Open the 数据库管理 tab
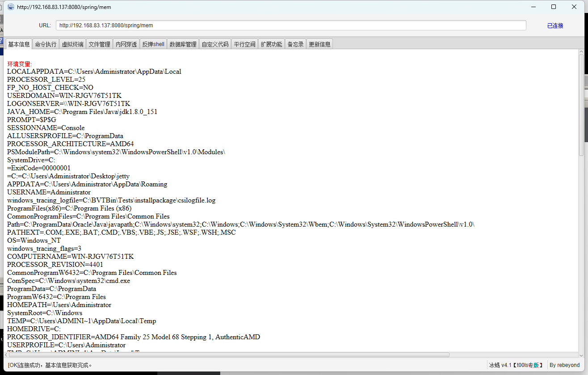This screenshot has width=588, height=375. pos(183,44)
